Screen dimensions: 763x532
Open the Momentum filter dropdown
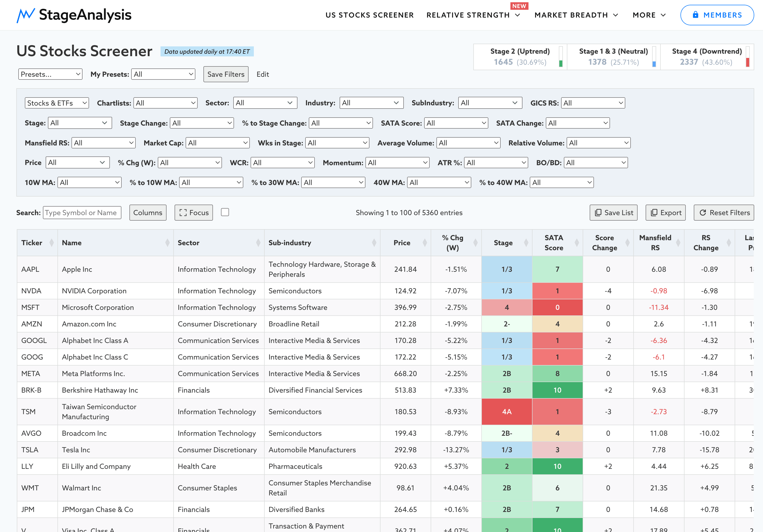(x=398, y=163)
